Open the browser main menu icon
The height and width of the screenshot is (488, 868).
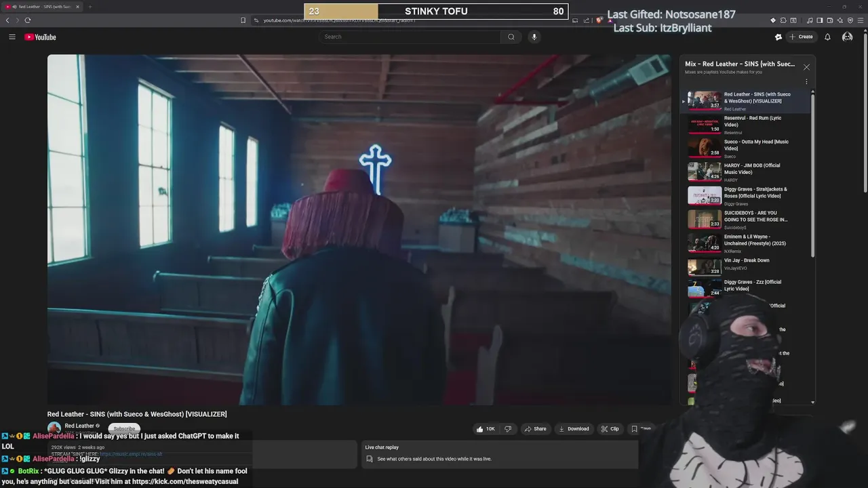pos(861,20)
